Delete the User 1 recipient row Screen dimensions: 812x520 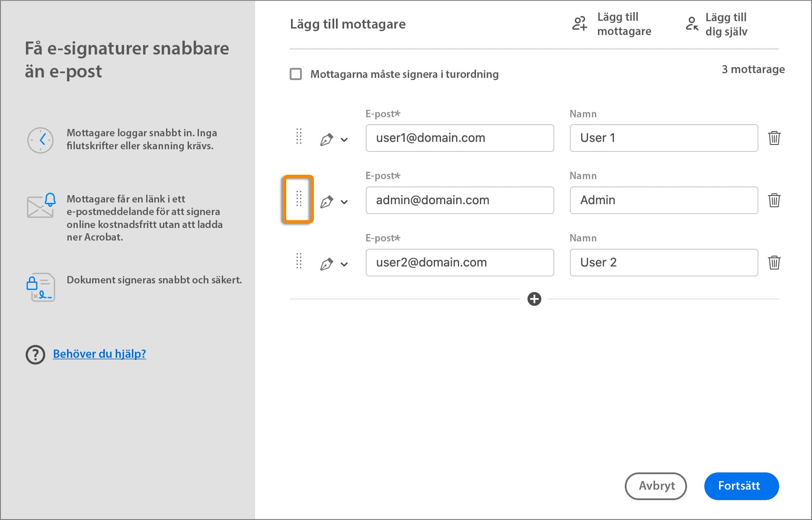(x=774, y=138)
